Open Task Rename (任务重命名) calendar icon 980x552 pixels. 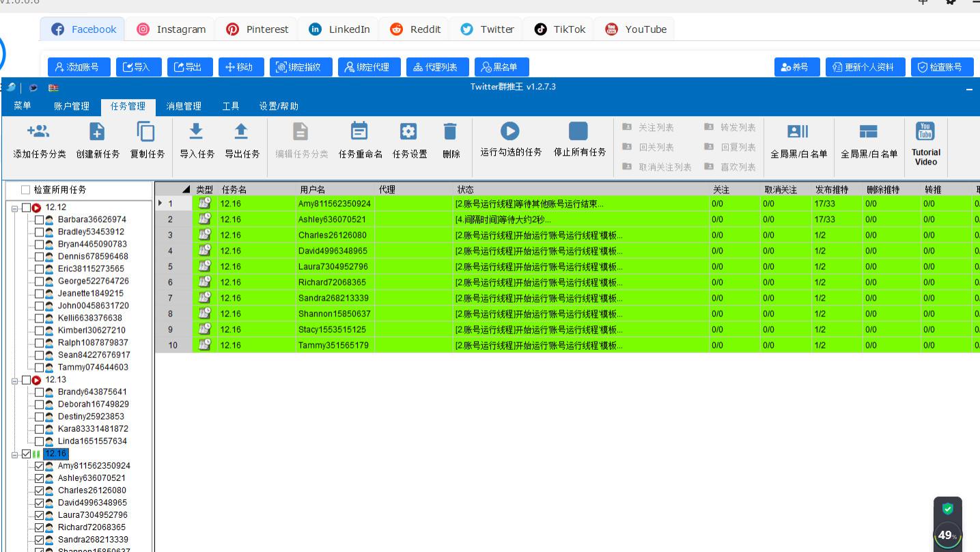coord(359,131)
